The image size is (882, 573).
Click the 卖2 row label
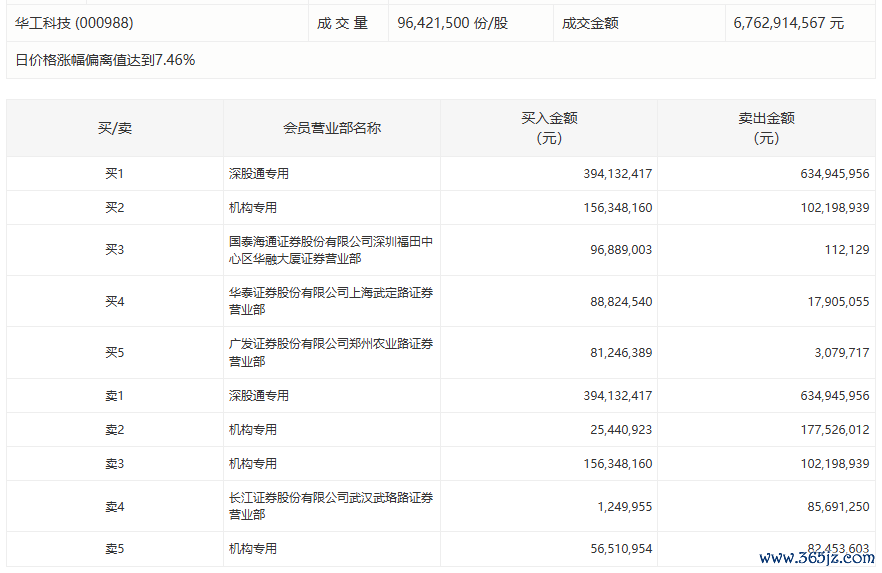(x=114, y=430)
